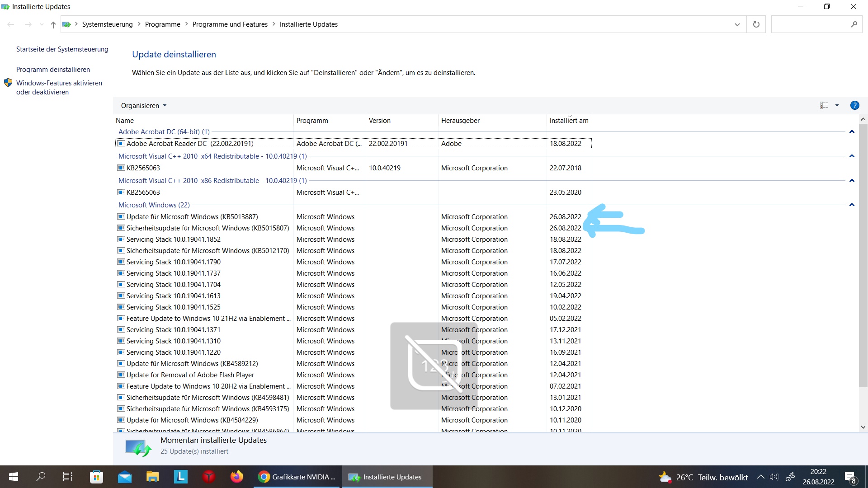Open the Organisieren dropdown menu
Image resolution: width=868 pixels, height=488 pixels.
pyautogui.click(x=143, y=105)
